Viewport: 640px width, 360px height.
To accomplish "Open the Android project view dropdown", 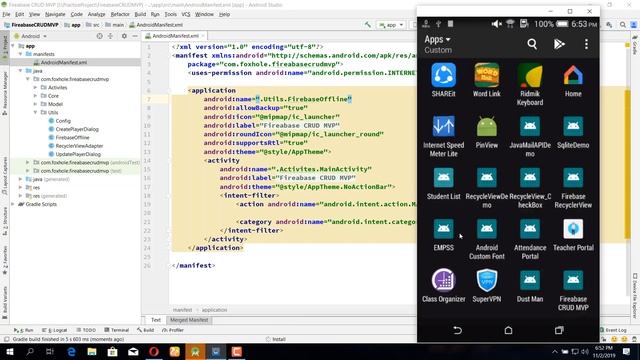I will [x=31, y=36].
